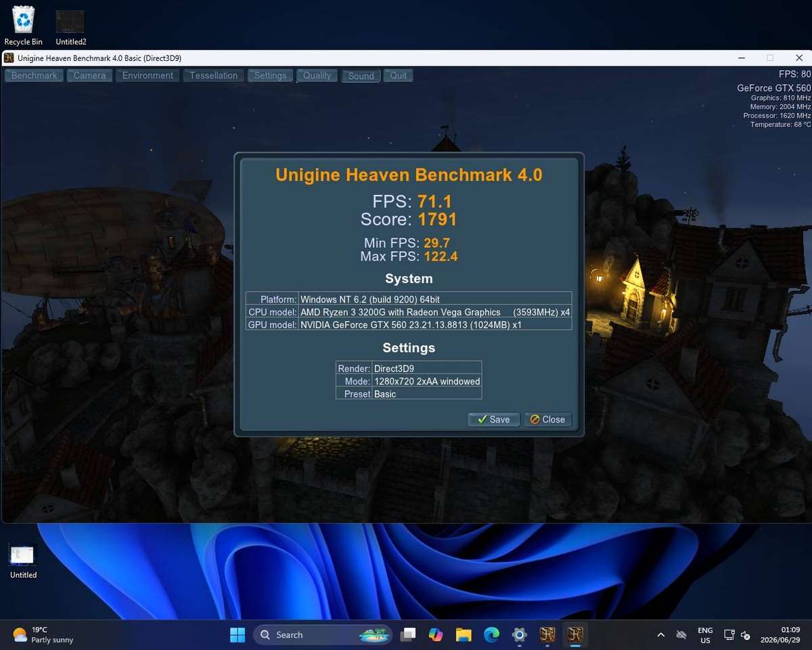Click the GPU model GeForce GTX 560 row

[409, 325]
